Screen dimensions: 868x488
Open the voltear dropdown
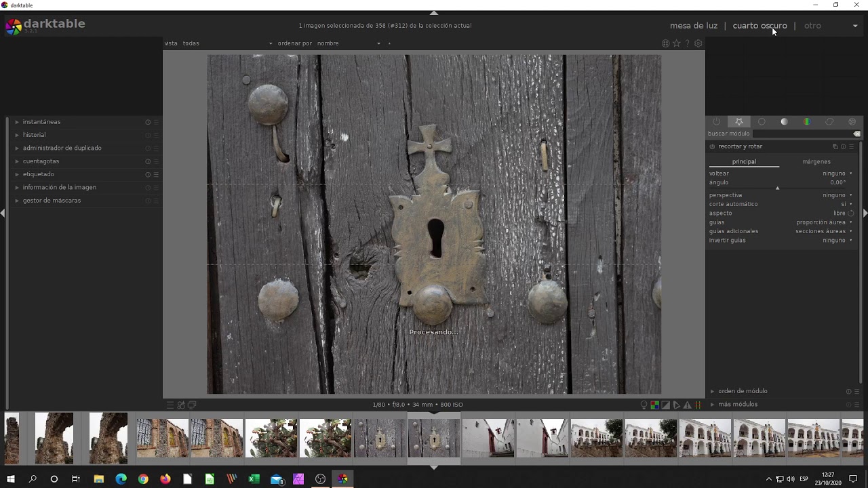pos(782,174)
